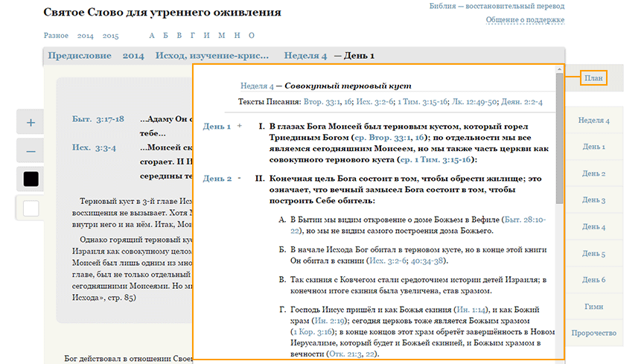Go to День 5 in right sidebar

click(594, 254)
